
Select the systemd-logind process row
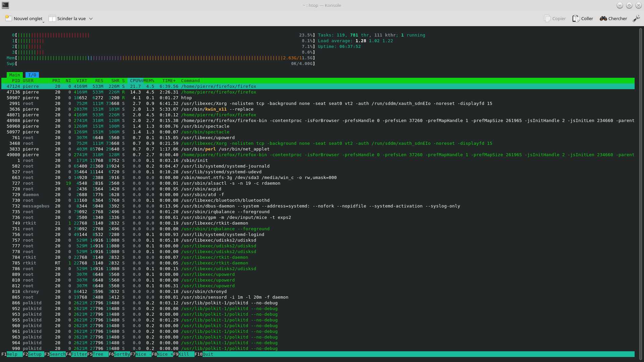coord(318,234)
